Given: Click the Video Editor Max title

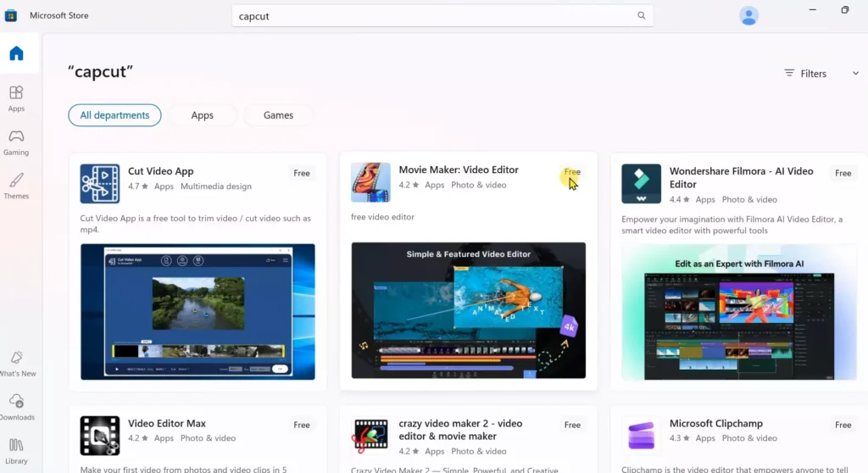Looking at the screenshot, I should point(167,423).
